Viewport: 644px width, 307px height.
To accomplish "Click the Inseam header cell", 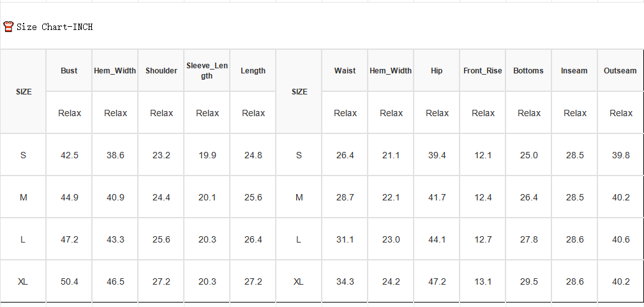I will tap(574, 71).
